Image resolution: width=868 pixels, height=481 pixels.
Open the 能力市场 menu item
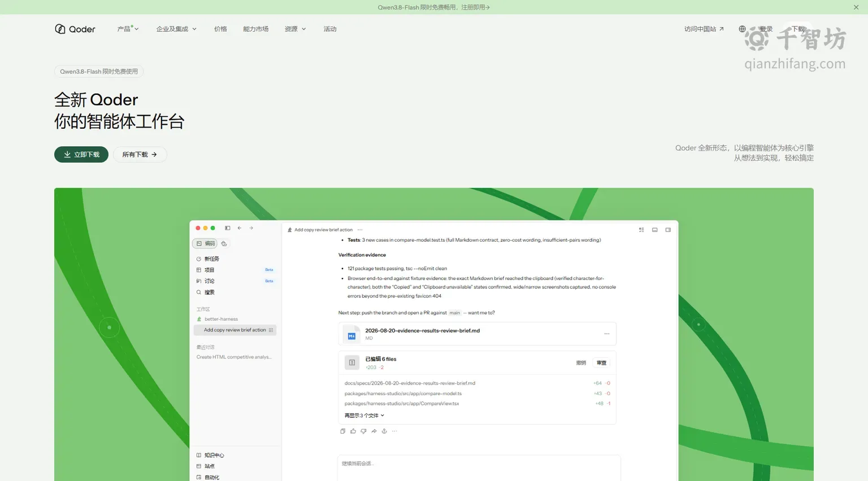pyautogui.click(x=256, y=29)
